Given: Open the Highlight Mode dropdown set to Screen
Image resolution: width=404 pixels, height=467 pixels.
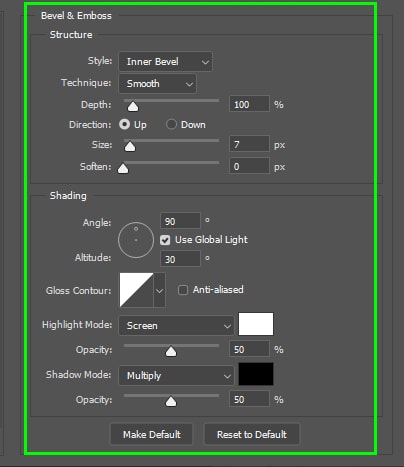Looking at the screenshot, I should (x=176, y=326).
